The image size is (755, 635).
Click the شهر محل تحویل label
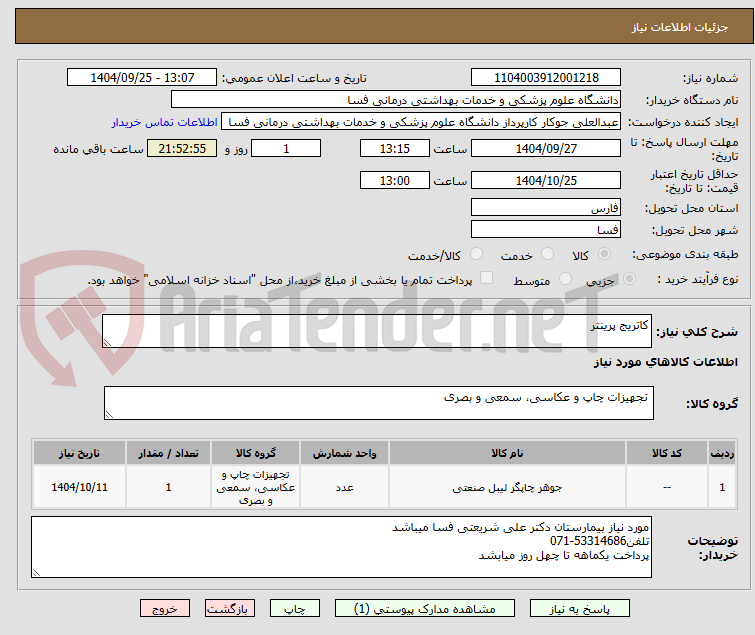tap(695, 230)
